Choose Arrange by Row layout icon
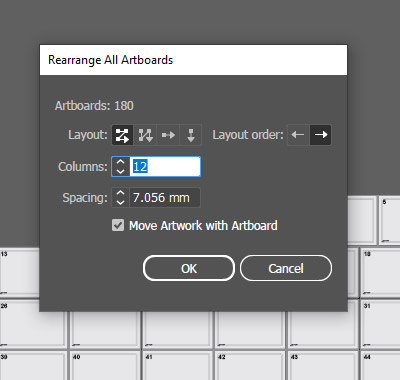This screenshot has height=380, width=400. (168, 135)
